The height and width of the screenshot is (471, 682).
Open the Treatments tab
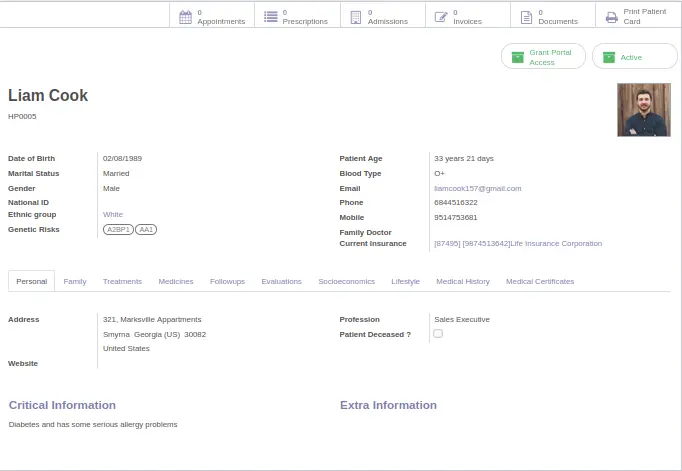[122, 282]
